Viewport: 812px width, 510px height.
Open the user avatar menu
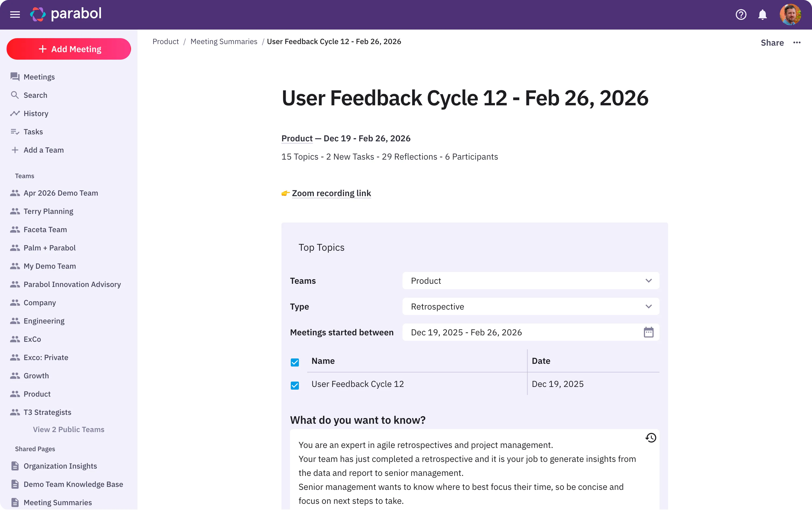click(790, 15)
